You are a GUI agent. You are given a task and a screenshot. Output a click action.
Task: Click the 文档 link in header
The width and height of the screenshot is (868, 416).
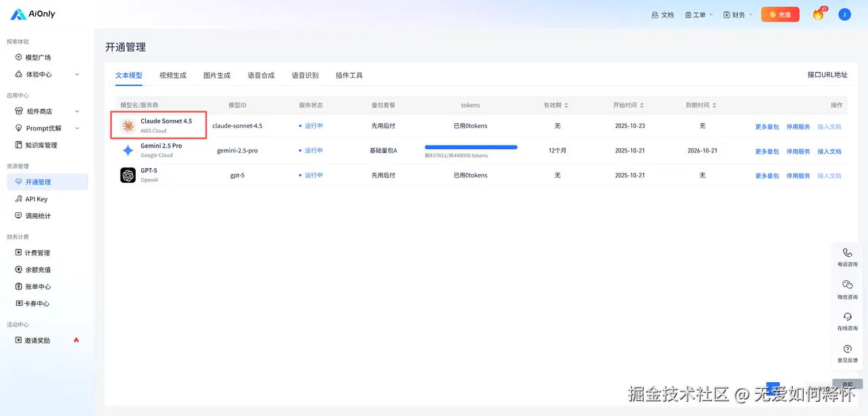point(663,14)
